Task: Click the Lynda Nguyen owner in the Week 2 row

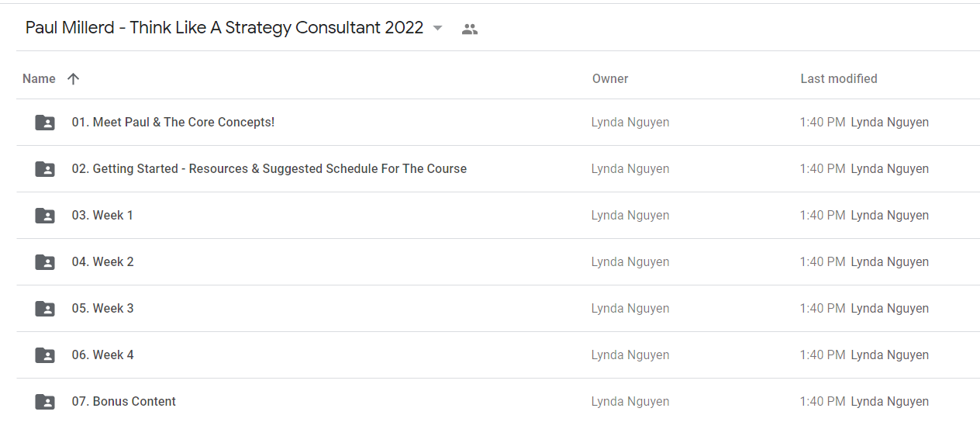Action: coord(630,262)
